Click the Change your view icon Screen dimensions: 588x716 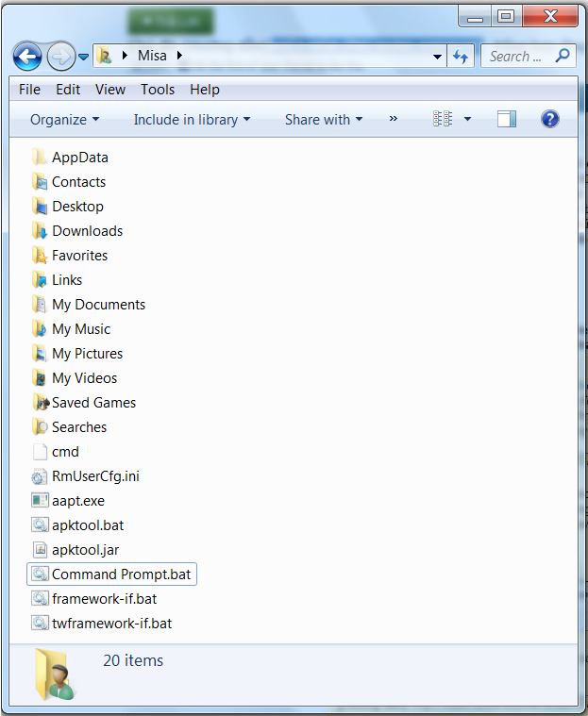[443, 119]
